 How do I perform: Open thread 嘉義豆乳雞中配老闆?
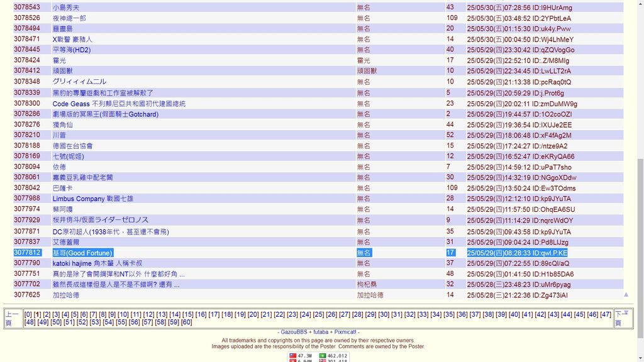point(82,177)
